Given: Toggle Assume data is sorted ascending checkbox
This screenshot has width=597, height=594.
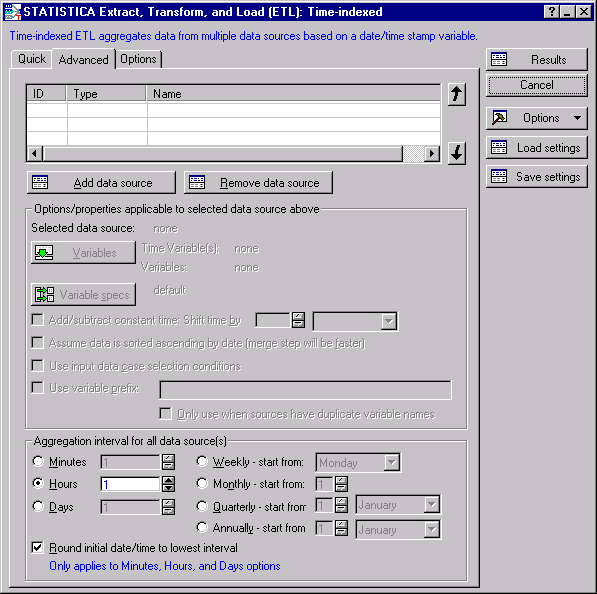Looking at the screenshot, I should pyautogui.click(x=37, y=342).
